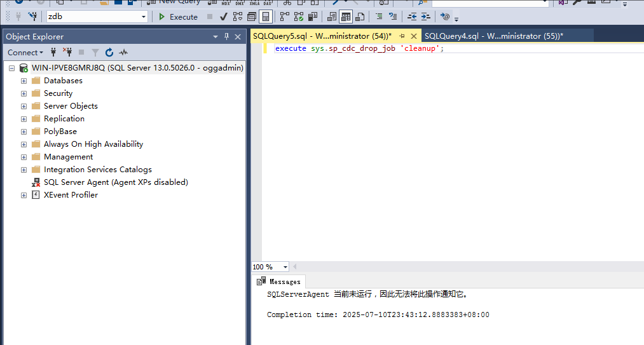Collapse the WIN-IPVE8GMRJ8Q server node
The width and height of the screenshot is (644, 345).
pyautogui.click(x=11, y=68)
